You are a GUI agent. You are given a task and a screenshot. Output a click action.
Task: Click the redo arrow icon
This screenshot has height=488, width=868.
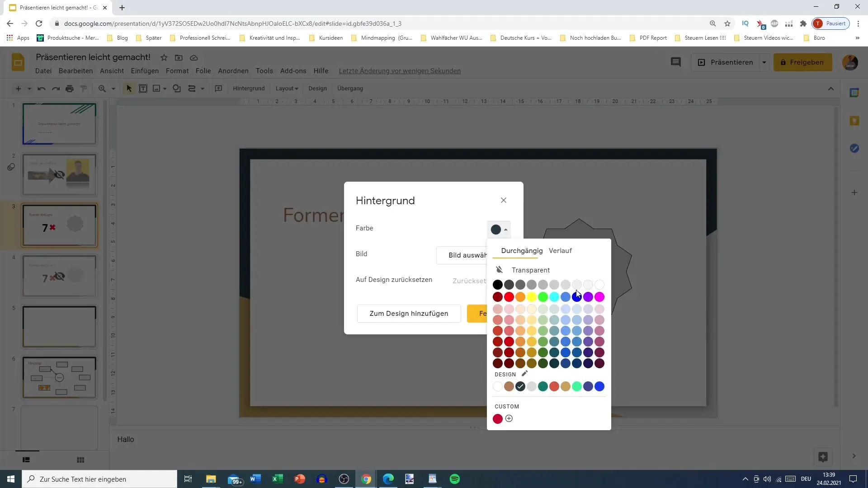point(56,89)
